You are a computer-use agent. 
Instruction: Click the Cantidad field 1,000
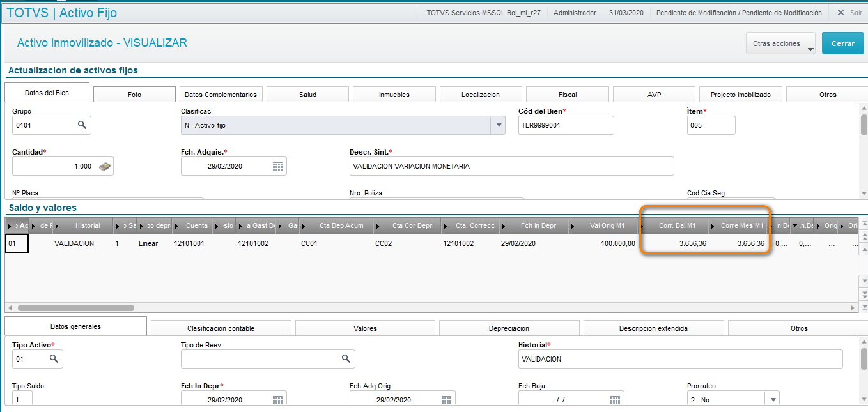[x=63, y=166]
